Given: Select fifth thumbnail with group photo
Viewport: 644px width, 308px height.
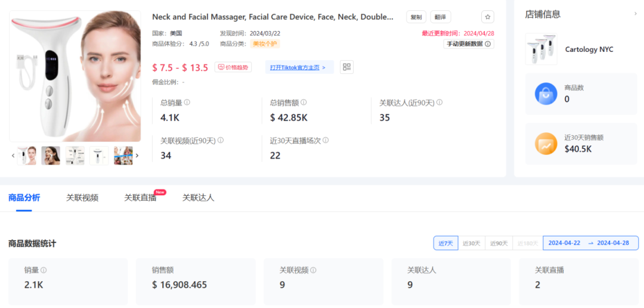Looking at the screenshot, I should [123, 155].
